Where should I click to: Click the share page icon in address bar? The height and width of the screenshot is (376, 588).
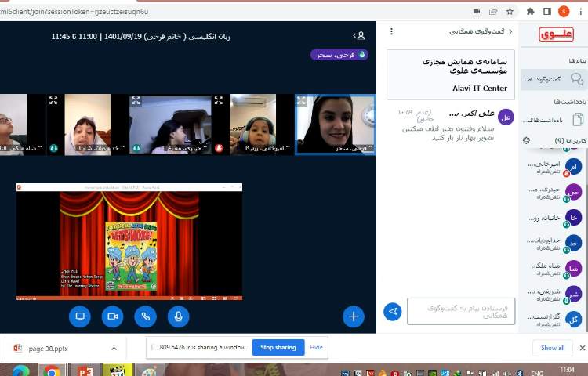point(493,12)
